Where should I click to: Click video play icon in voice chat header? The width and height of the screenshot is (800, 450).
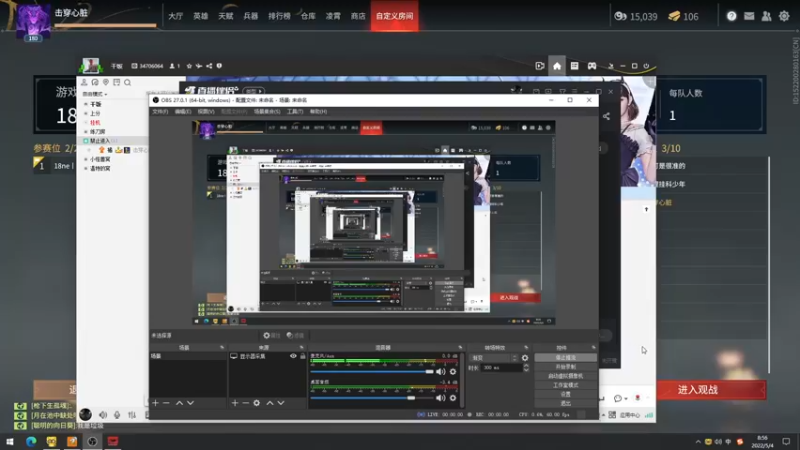540,66
